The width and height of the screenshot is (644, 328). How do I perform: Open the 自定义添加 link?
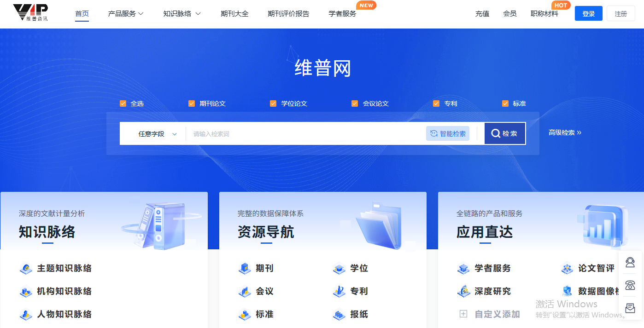click(498, 314)
